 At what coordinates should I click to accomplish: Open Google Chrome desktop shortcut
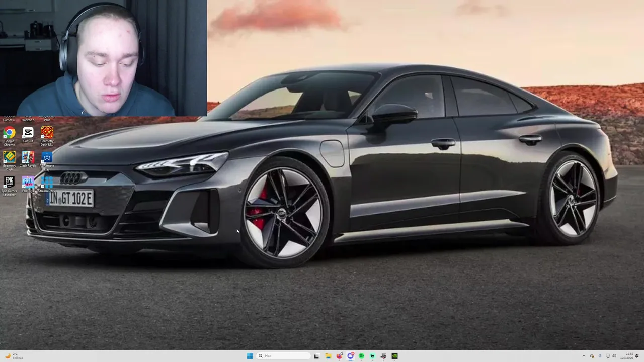(x=9, y=135)
